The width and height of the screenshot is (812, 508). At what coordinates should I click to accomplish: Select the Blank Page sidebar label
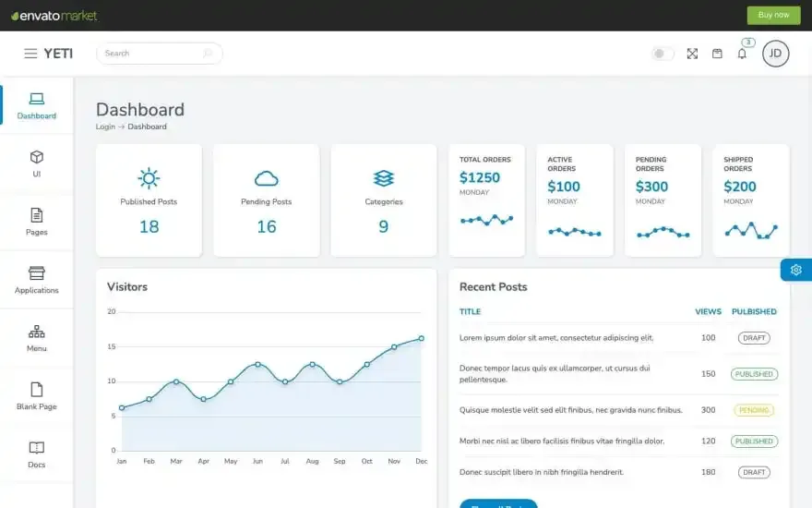click(37, 406)
